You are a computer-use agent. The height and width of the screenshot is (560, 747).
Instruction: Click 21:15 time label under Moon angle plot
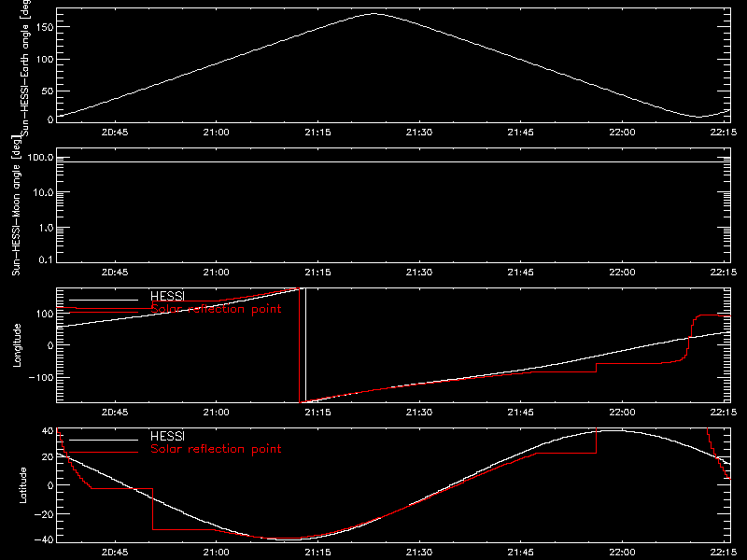tap(317, 273)
